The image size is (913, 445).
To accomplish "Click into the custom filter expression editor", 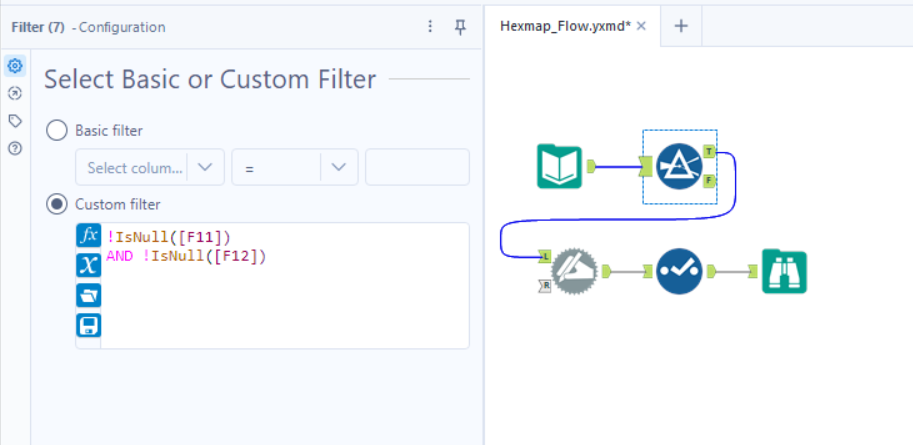I will pos(285,285).
